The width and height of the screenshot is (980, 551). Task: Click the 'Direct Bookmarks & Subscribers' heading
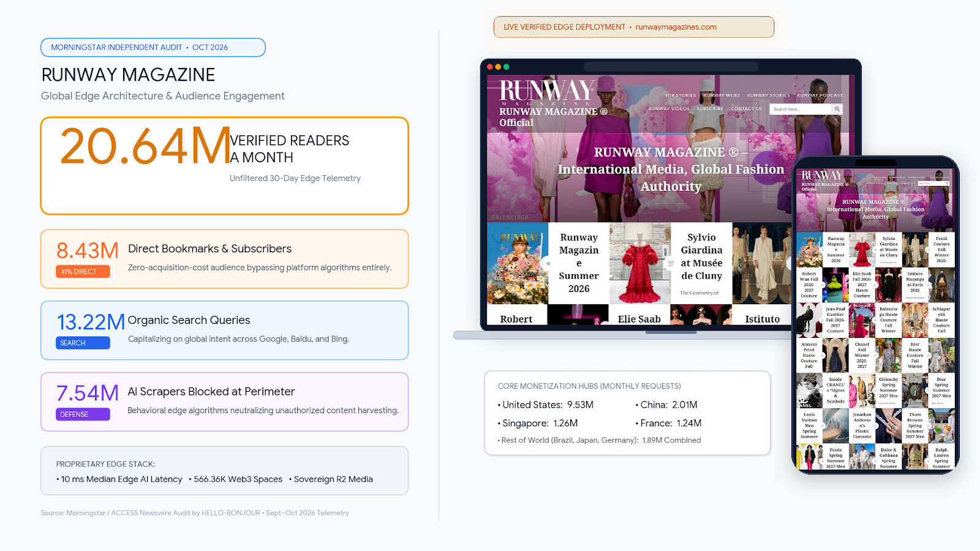[209, 249]
